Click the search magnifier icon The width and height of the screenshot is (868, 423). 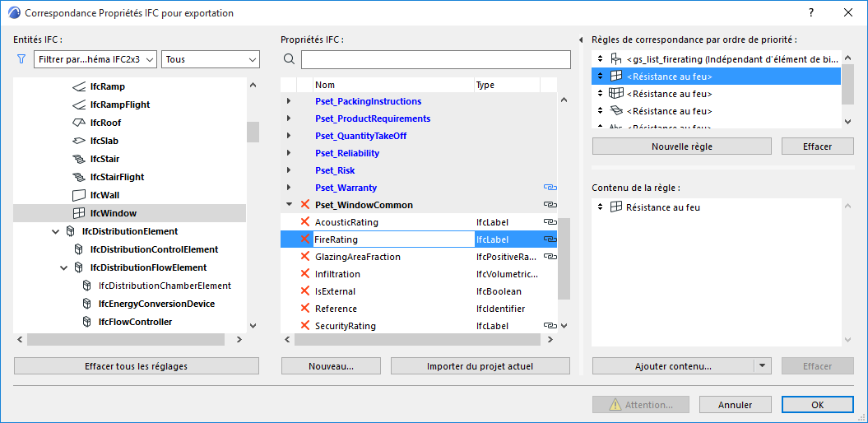click(x=289, y=59)
